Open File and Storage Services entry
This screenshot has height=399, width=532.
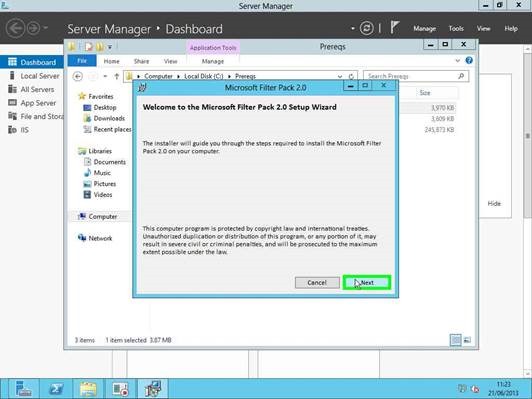41,116
